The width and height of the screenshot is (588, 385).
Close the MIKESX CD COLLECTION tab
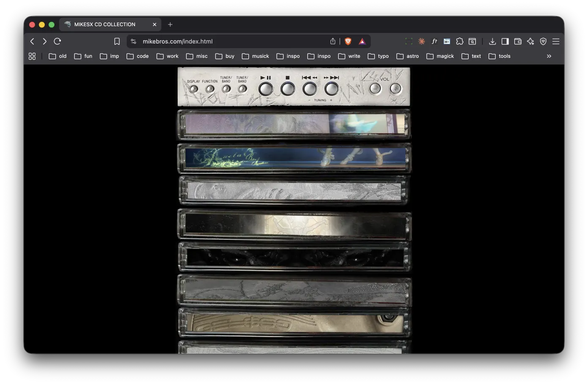155,24
